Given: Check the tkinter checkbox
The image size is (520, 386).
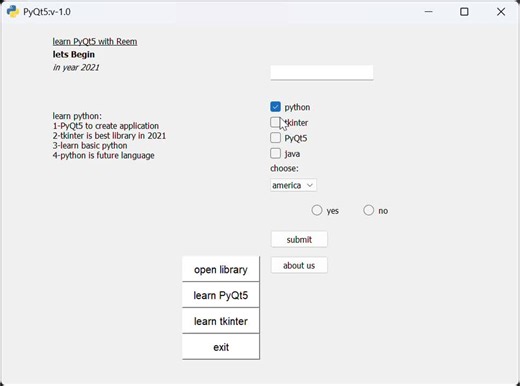Looking at the screenshot, I should 275,122.
